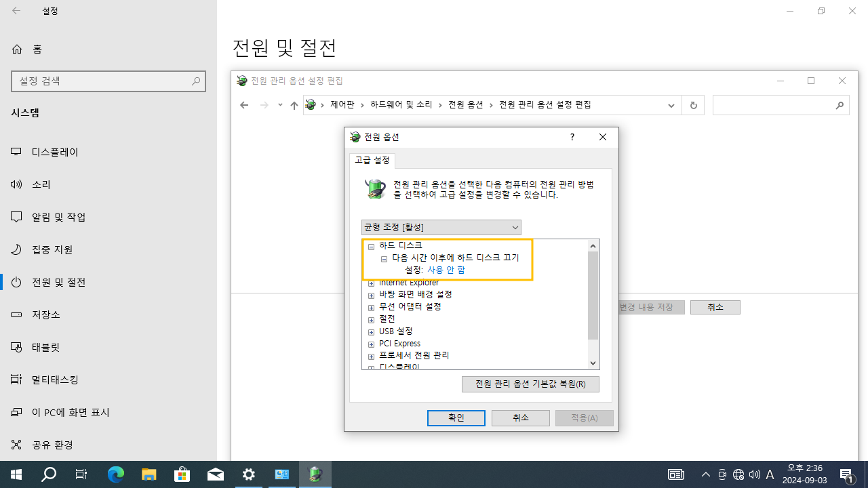
Task: Collapse 다음 시간 이후에 하드 디스크 끄기 node
Action: (x=384, y=259)
